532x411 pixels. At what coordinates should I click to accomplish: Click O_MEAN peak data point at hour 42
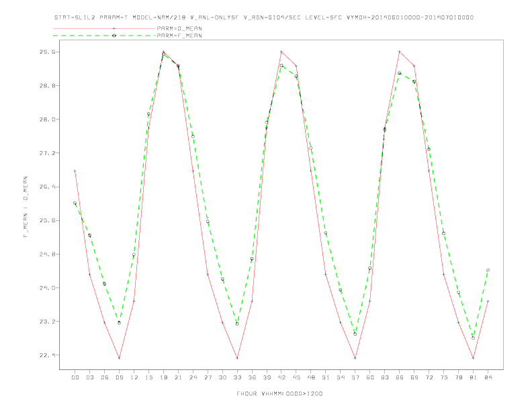coord(281,52)
